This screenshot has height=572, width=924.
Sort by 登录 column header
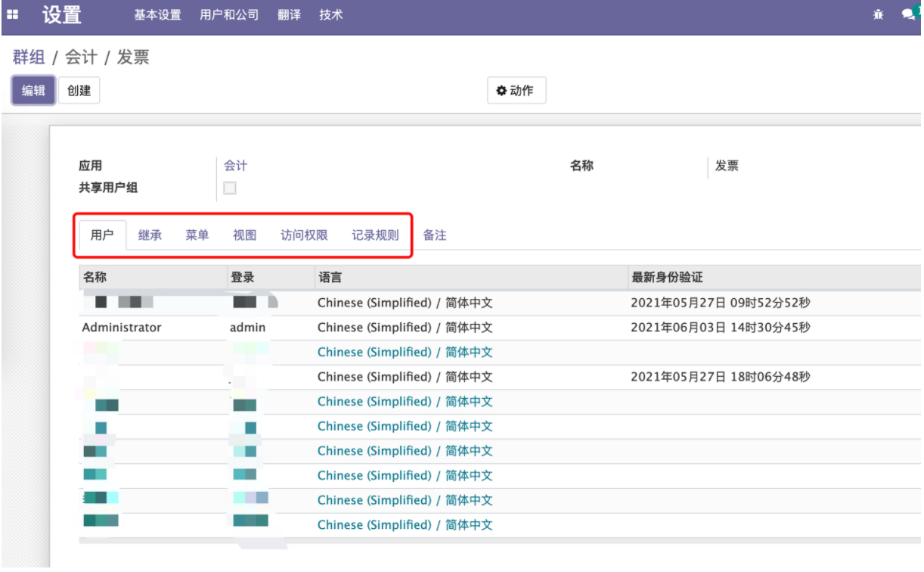pyautogui.click(x=271, y=278)
